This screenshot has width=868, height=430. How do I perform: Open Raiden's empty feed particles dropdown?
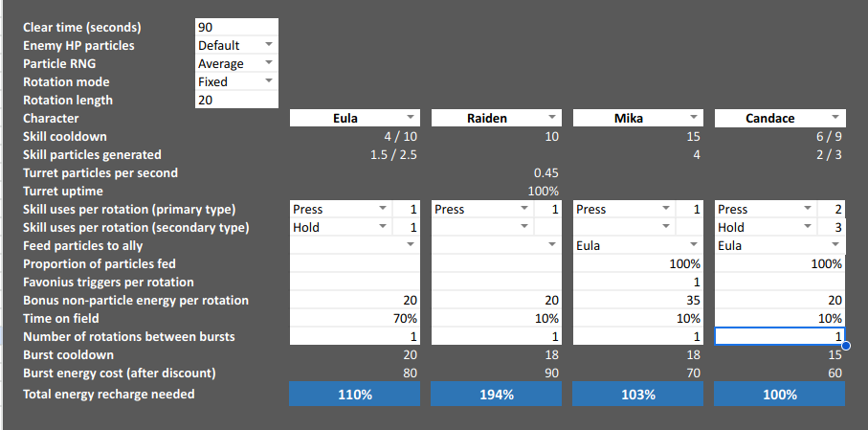pyautogui.click(x=552, y=245)
